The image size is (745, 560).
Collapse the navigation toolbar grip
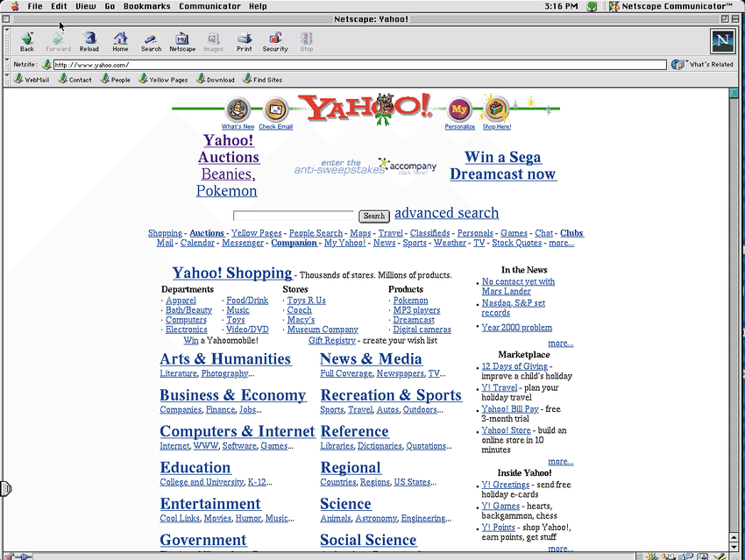tap(7, 41)
